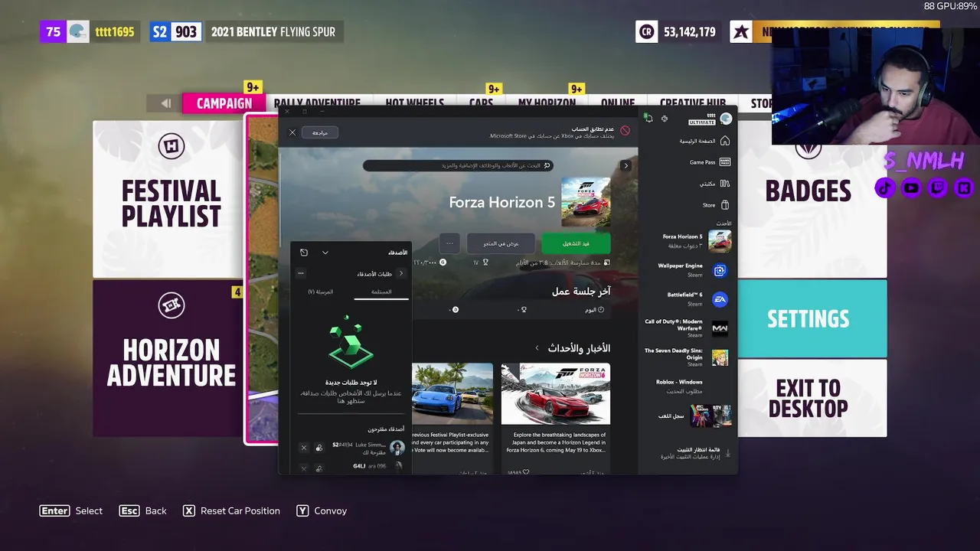This screenshot has width=980, height=551.
Task: Select the Campaign tab in Forza menu
Action: coord(224,103)
